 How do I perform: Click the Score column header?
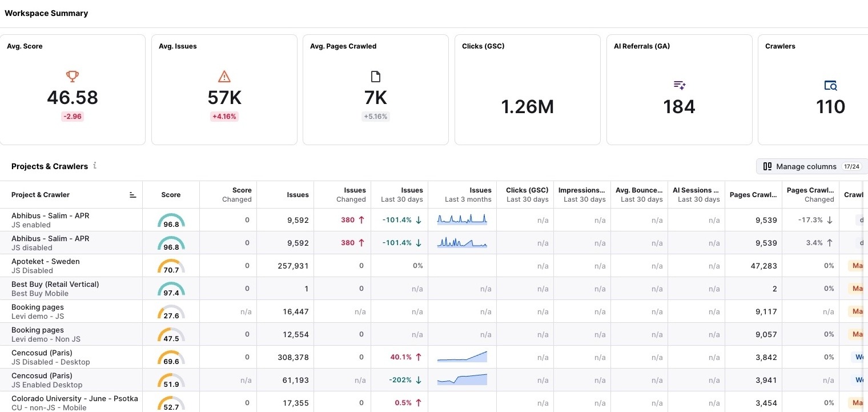point(171,195)
